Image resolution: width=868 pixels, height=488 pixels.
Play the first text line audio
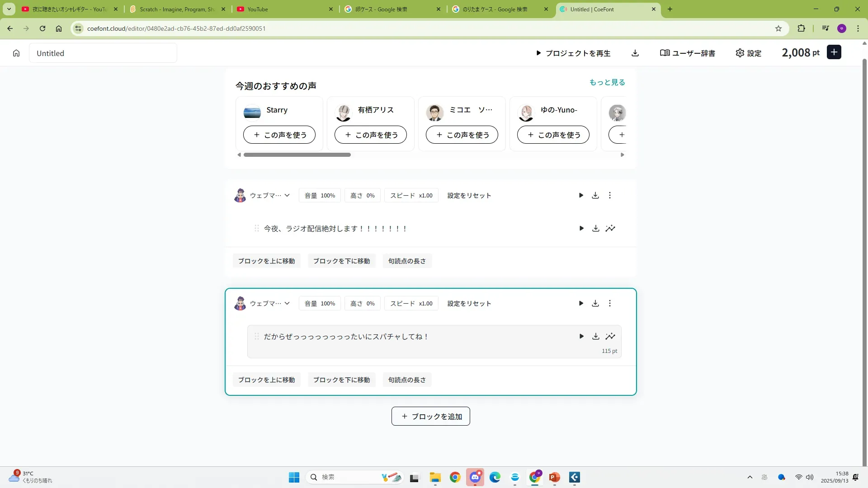point(581,228)
